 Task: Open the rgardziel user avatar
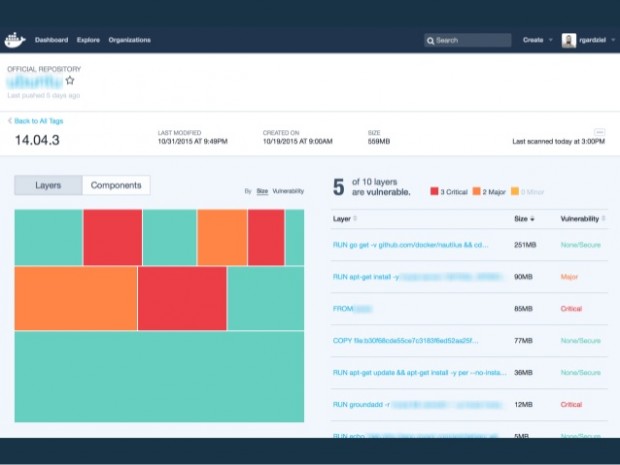569,40
